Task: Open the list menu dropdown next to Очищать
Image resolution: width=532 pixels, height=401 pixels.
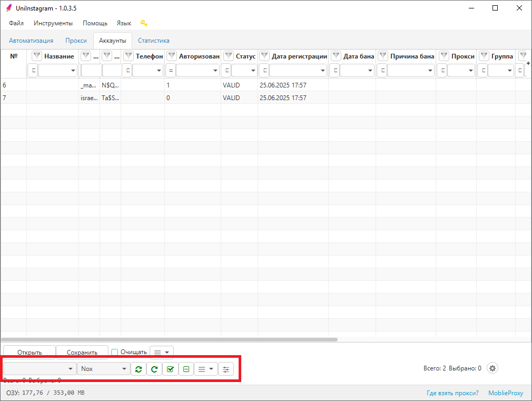Action: tap(162, 352)
